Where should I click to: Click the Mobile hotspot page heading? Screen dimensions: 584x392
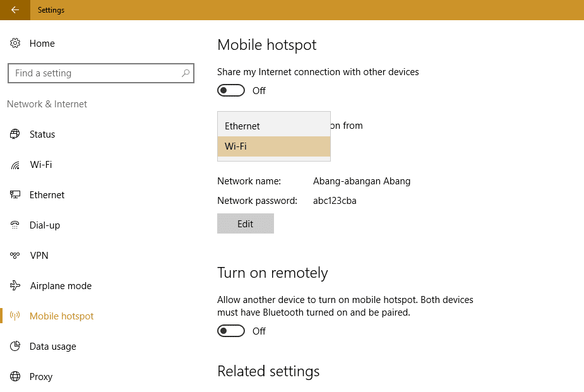pyautogui.click(x=266, y=45)
